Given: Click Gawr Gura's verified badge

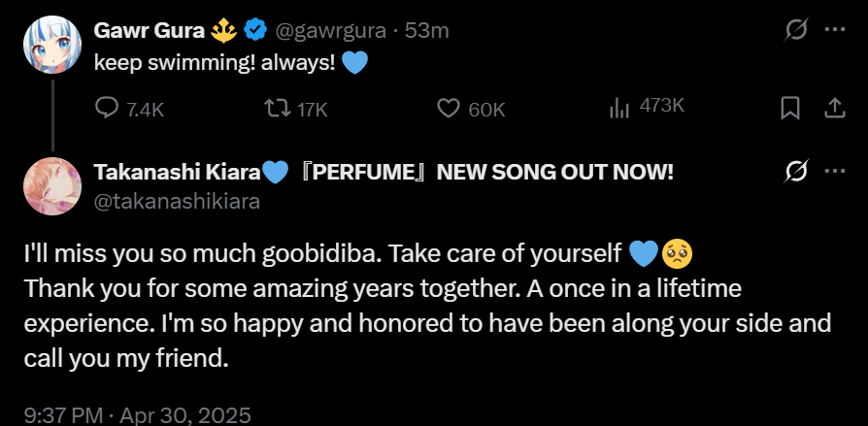Looking at the screenshot, I should point(255,31).
